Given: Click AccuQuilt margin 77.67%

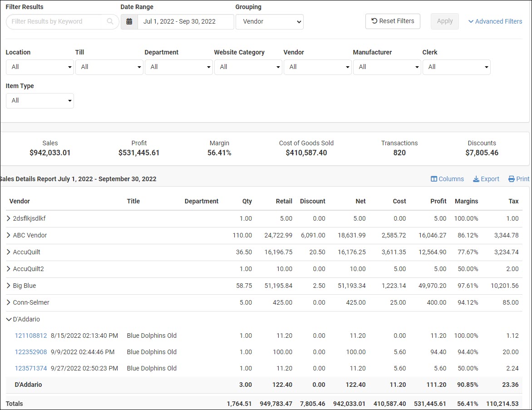Looking at the screenshot, I should (468, 252).
